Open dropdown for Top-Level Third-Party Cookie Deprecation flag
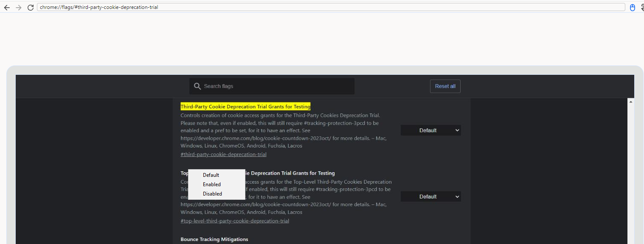 pos(430,197)
